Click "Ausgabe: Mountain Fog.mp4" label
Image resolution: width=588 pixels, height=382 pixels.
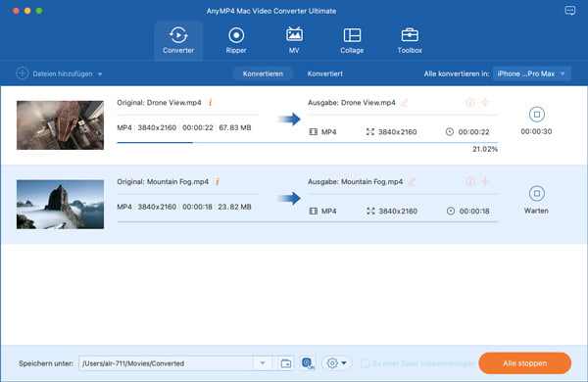(355, 182)
